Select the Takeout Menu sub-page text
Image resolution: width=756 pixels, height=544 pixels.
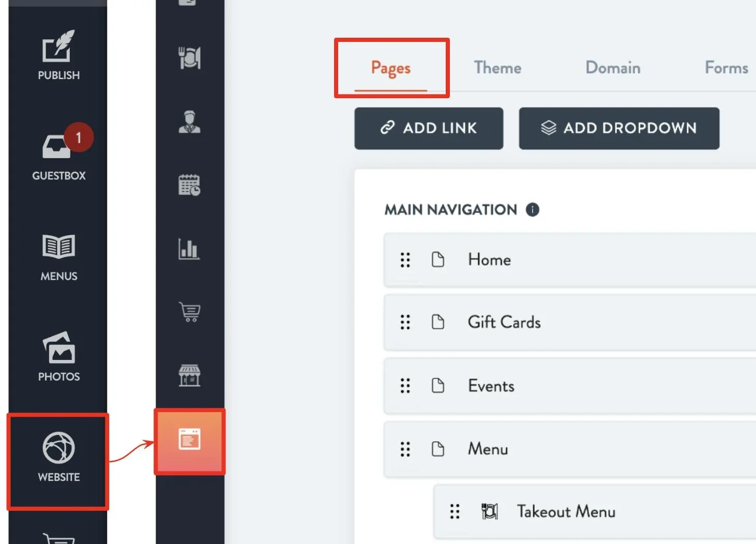click(566, 511)
